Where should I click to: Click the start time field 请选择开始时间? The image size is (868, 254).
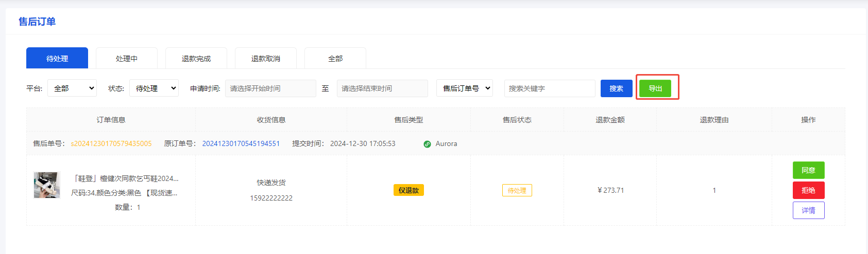pyautogui.click(x=270, y=88)
